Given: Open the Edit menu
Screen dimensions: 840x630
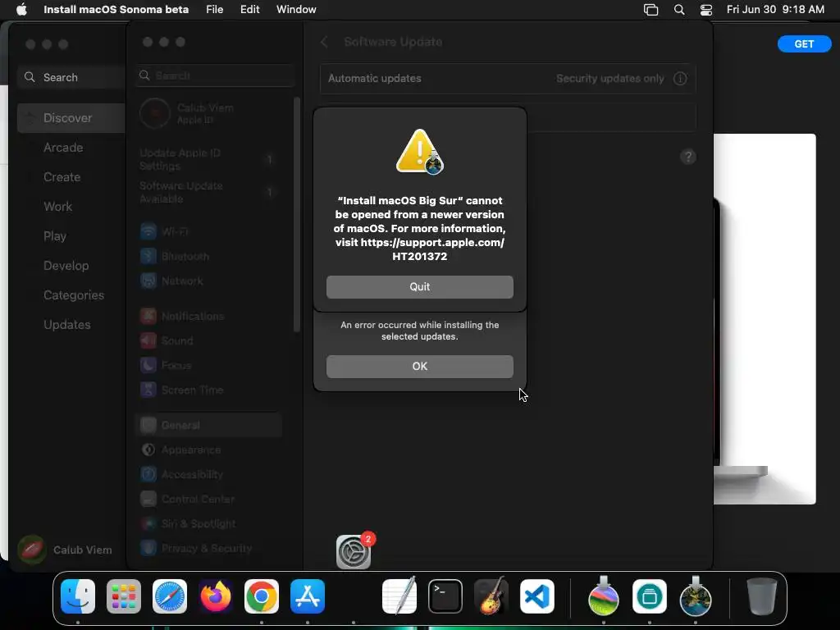Looking at the screenshot, I should coord(249,9).
